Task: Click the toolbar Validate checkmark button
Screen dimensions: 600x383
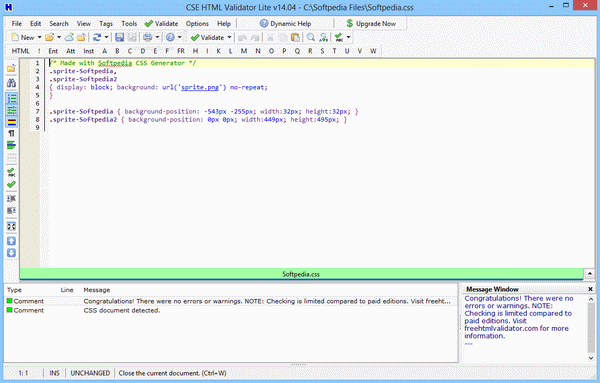Action: click(x=207, y=37)
